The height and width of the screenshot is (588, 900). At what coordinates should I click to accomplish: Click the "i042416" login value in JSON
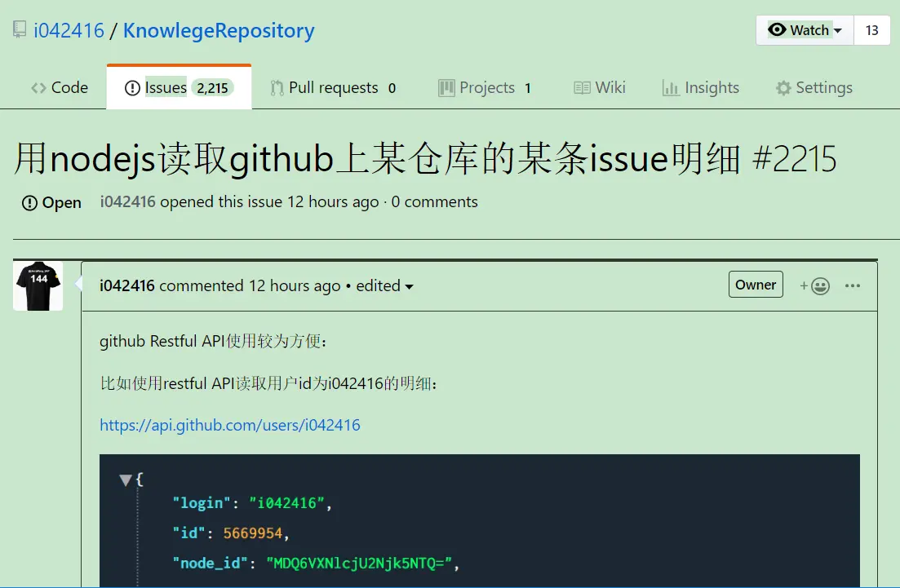(286, 503)
